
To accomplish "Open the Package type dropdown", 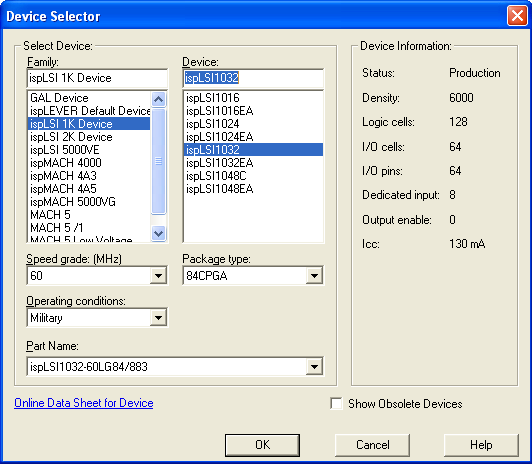I will tap(314, 275).
